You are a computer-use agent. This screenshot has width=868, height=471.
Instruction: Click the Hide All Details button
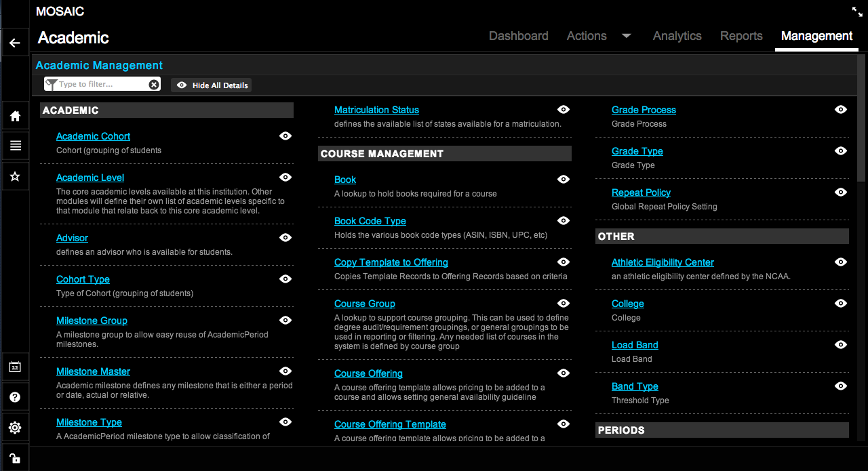click(x=212, y=85)
